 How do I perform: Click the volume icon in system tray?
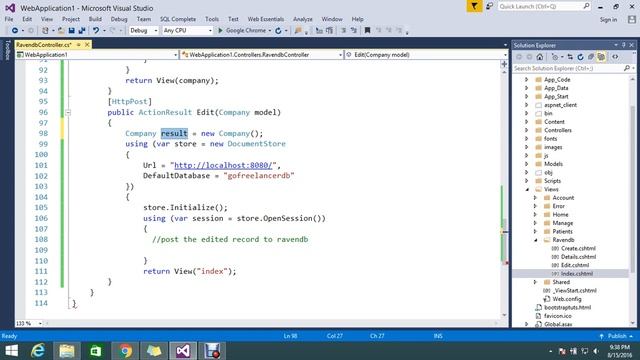596,351
